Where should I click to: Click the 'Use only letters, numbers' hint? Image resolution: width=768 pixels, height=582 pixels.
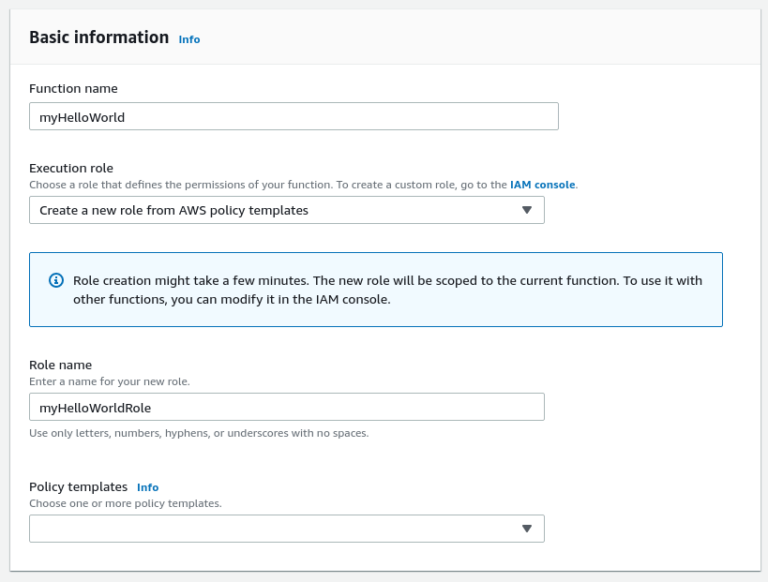pyautogui.click(x=199, y=433)
